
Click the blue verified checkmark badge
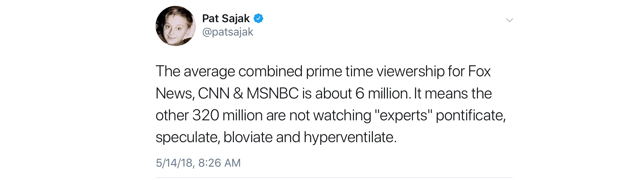(x=258, y=19)
